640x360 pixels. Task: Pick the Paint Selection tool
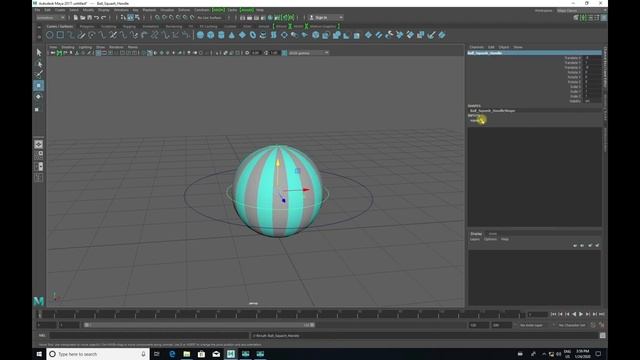[x=39, y=74]
